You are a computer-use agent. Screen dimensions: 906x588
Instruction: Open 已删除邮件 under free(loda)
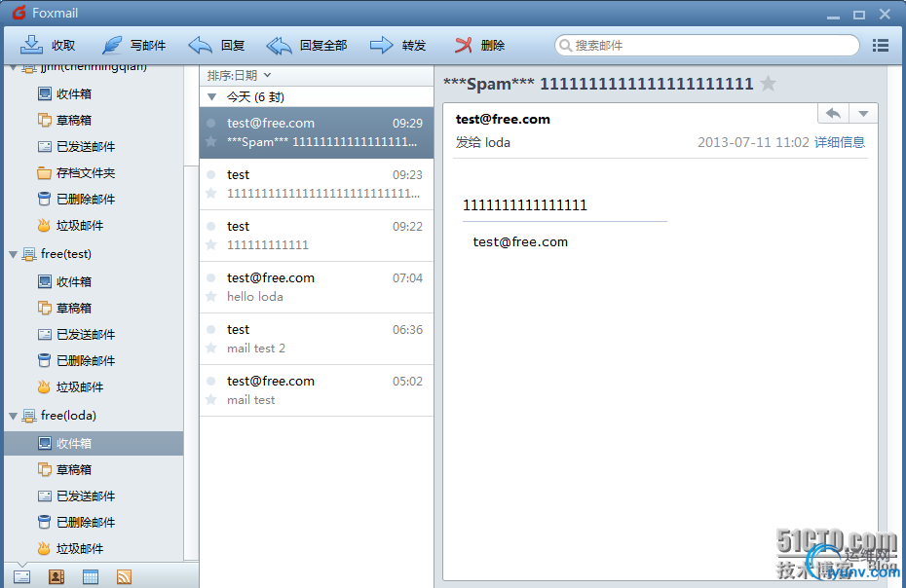tap(76, 522)
